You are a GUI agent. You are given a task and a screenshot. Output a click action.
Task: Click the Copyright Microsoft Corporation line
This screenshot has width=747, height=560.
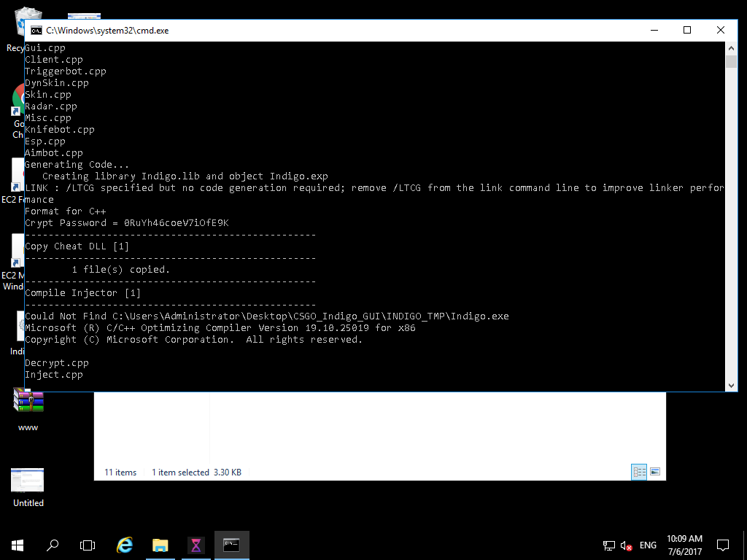(x=194, y=340)
